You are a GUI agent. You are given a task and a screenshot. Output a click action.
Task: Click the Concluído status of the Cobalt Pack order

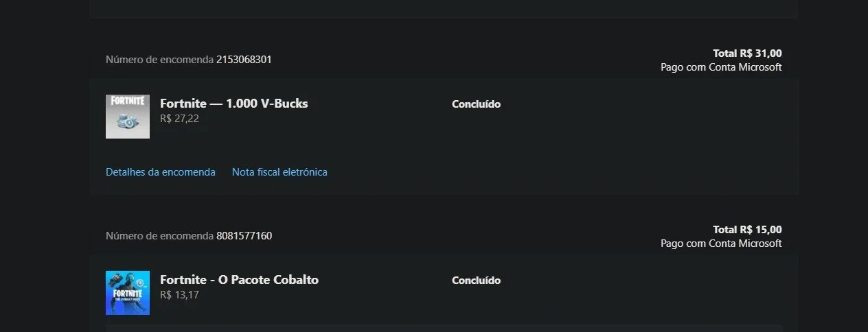(x=477, y=281)
